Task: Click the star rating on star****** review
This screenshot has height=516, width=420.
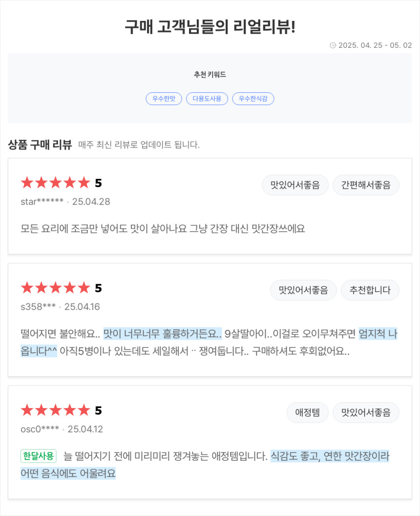Action: point(55,183)
